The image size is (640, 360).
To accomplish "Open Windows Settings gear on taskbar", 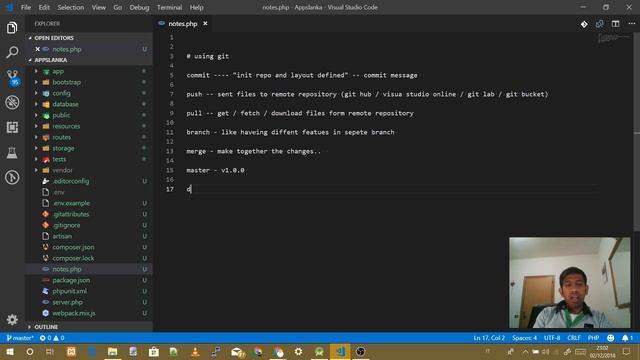I will [298, 351].
